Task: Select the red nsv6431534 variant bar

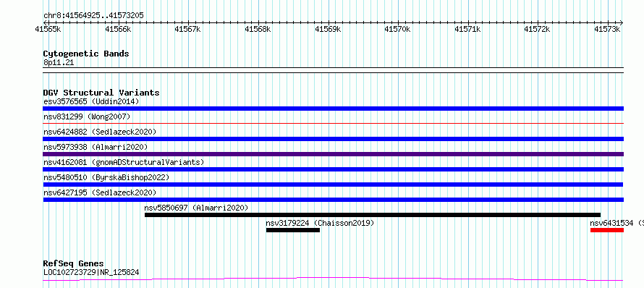Action: [607, 230]
